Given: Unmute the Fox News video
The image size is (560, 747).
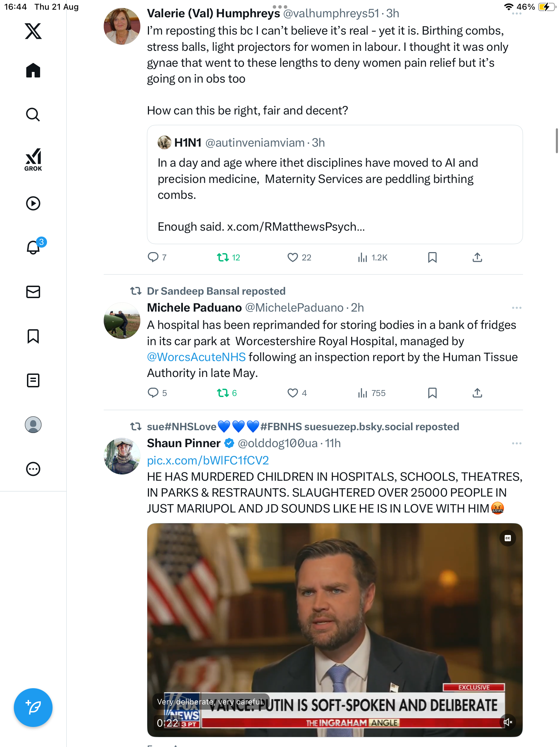Looking at the screenshot, I should (507, 722).
